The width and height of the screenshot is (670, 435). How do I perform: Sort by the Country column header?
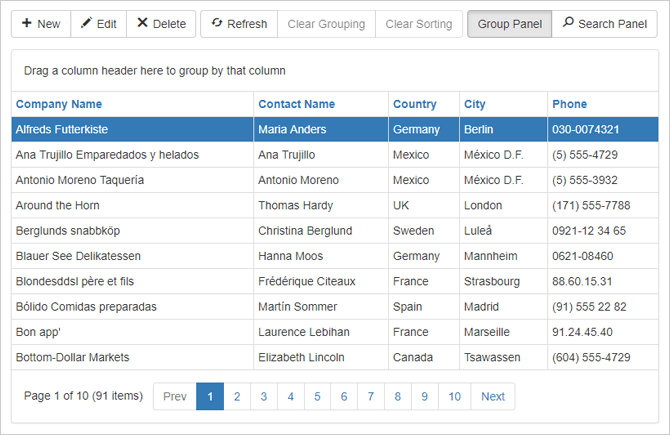[x=414, y=104]
